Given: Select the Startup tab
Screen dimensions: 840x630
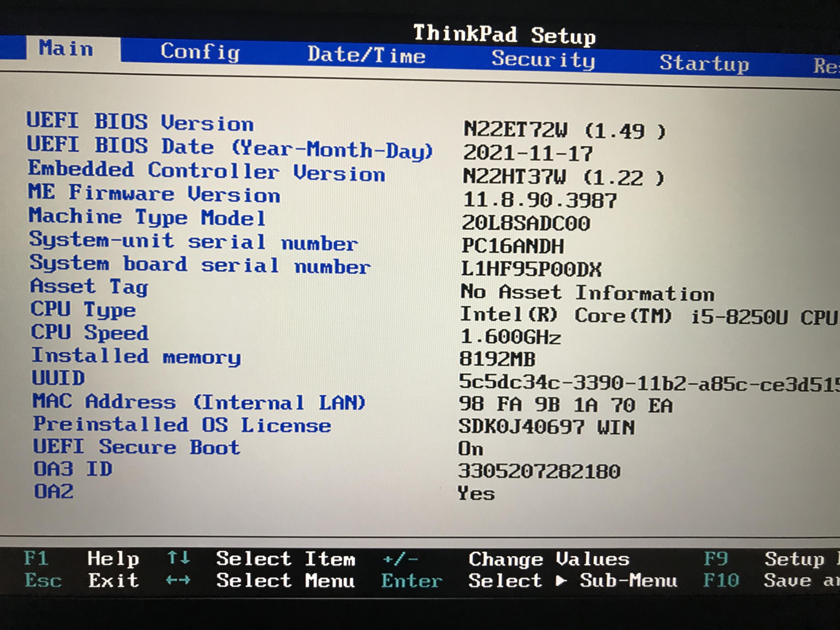Looking at the screenshot, I should 704,63.
